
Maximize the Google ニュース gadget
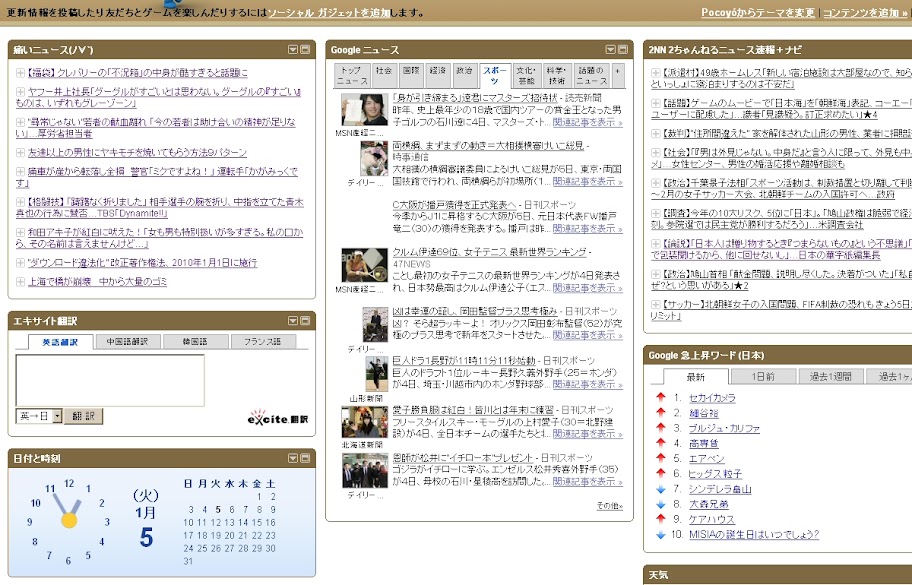click(x=622, y=50)
